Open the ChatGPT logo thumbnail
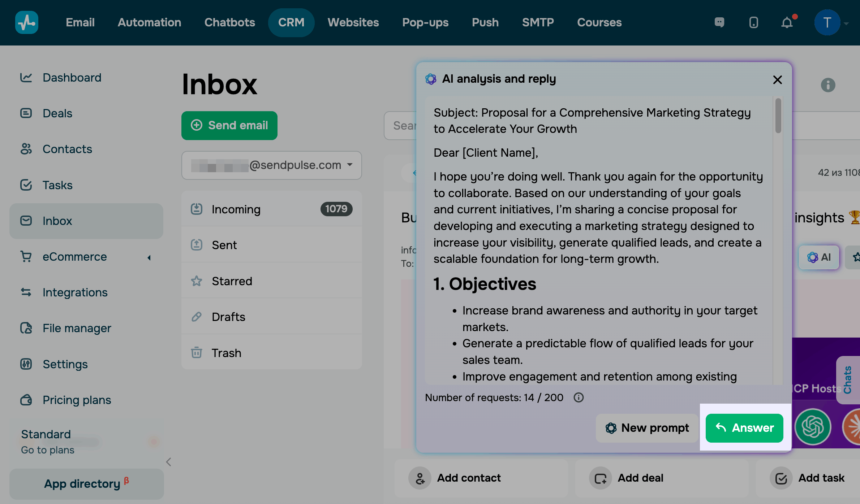Viewport: 860px width, 504px height. pyautogui.click(x=813, y=427)
